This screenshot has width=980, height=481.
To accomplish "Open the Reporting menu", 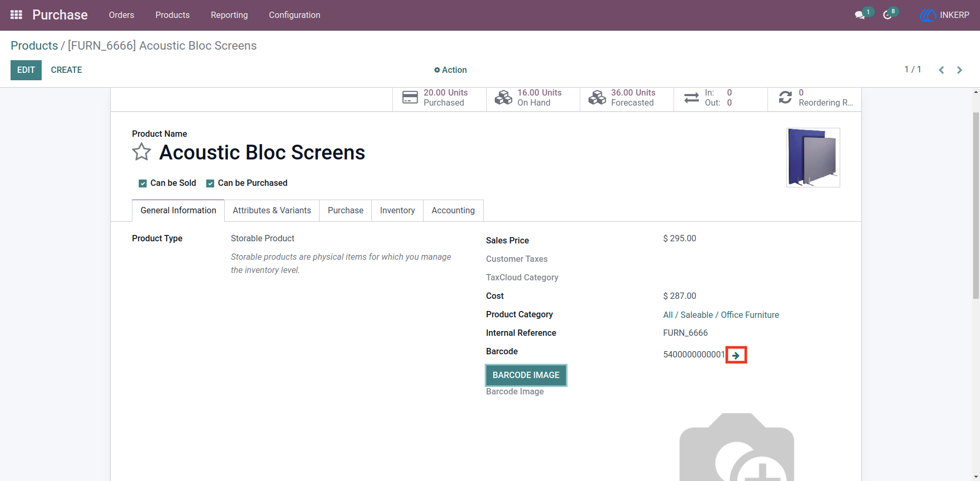I will coord(229,15).
